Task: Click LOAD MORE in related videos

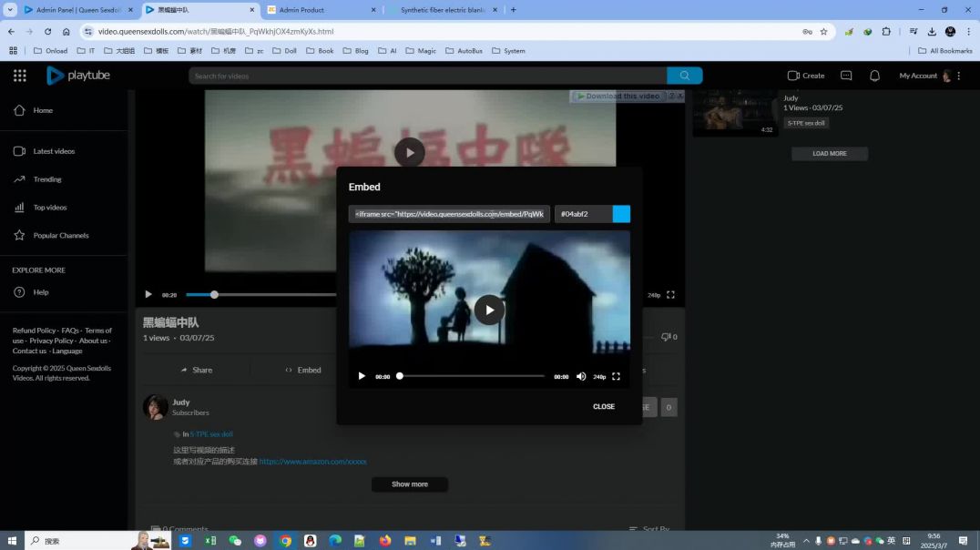Action: 830,154
